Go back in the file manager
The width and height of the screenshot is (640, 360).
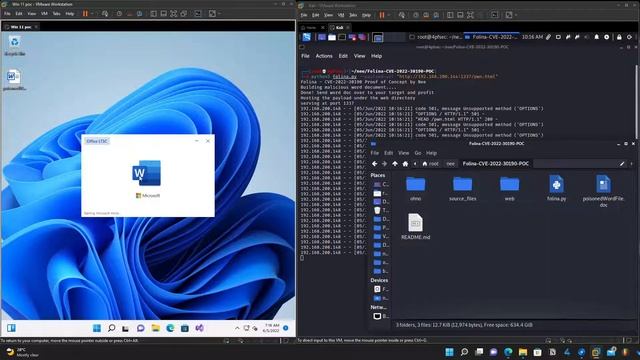click(x=374, y=164)
